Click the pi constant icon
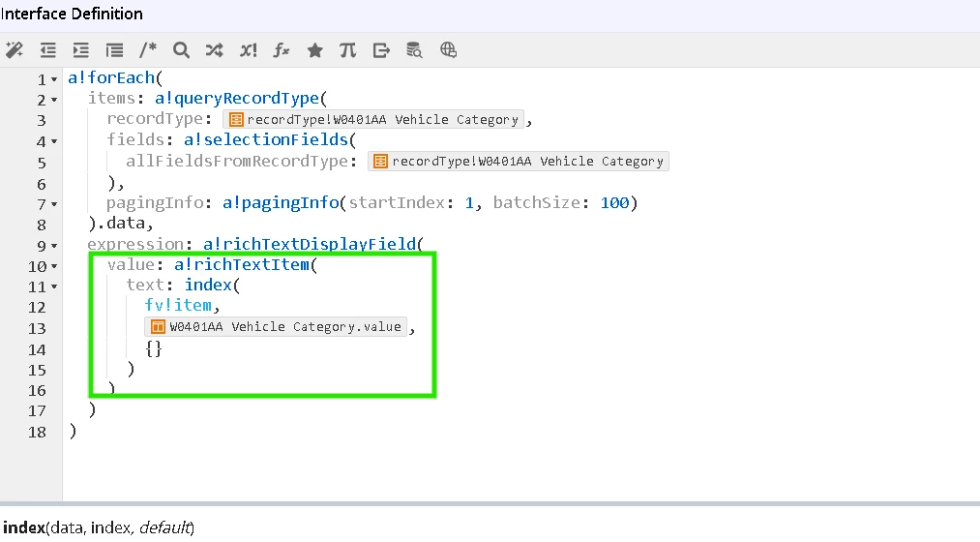Viewport: 980px width, 542px height. click(x=348, y=50)
